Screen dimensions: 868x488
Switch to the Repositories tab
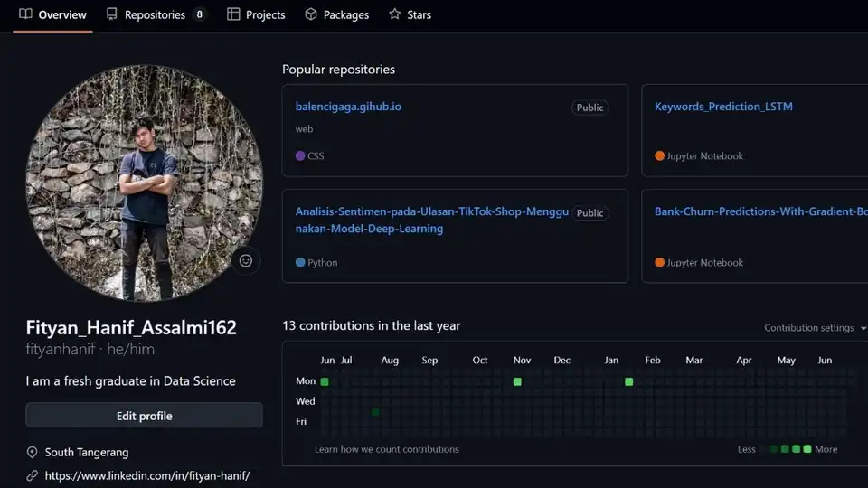pos(156,15)
